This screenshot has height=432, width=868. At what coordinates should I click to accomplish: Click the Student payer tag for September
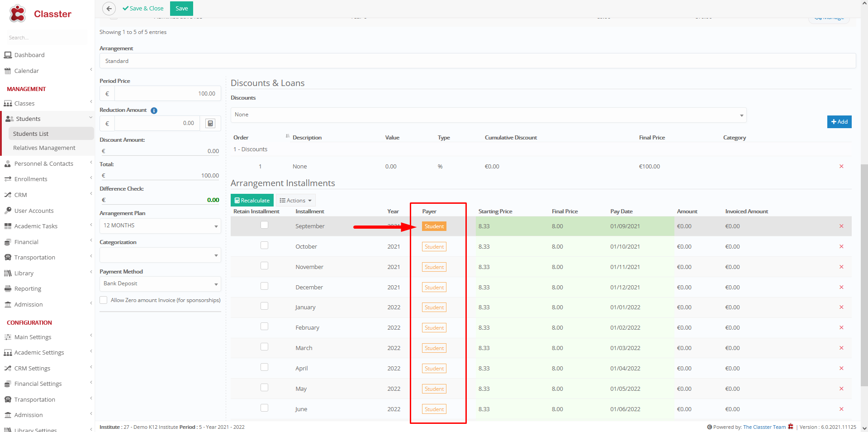tap(434, 226)
